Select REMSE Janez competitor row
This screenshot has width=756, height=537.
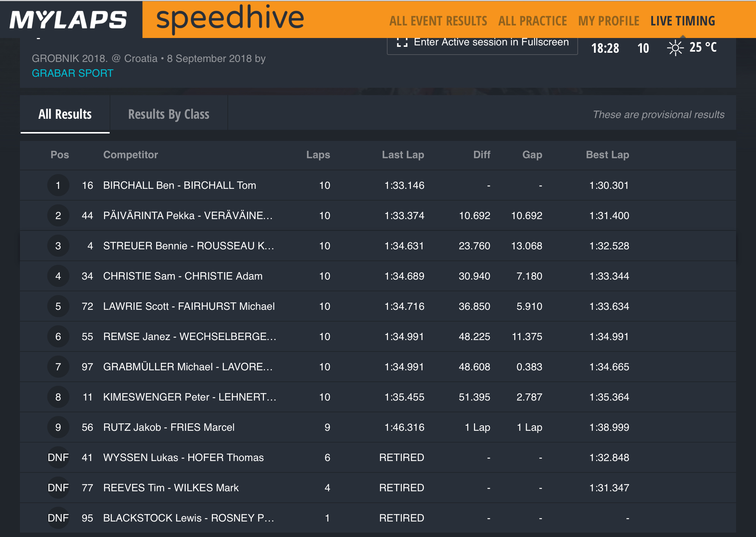pyautogui.click(x=378, y=336)
